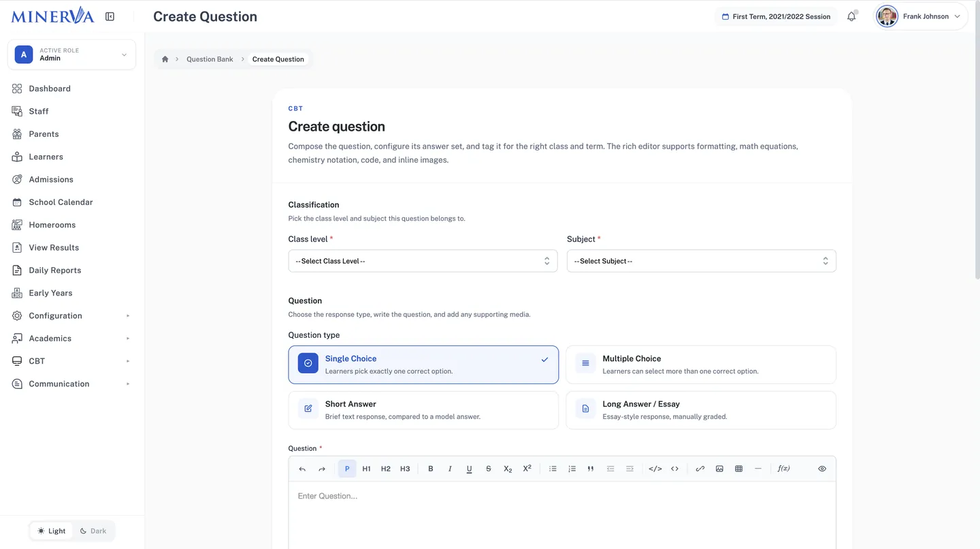Click inside the Enter Question text area
Image resolution: width=980 pixels, height=549 pixels.
click(x=562, y=516)
